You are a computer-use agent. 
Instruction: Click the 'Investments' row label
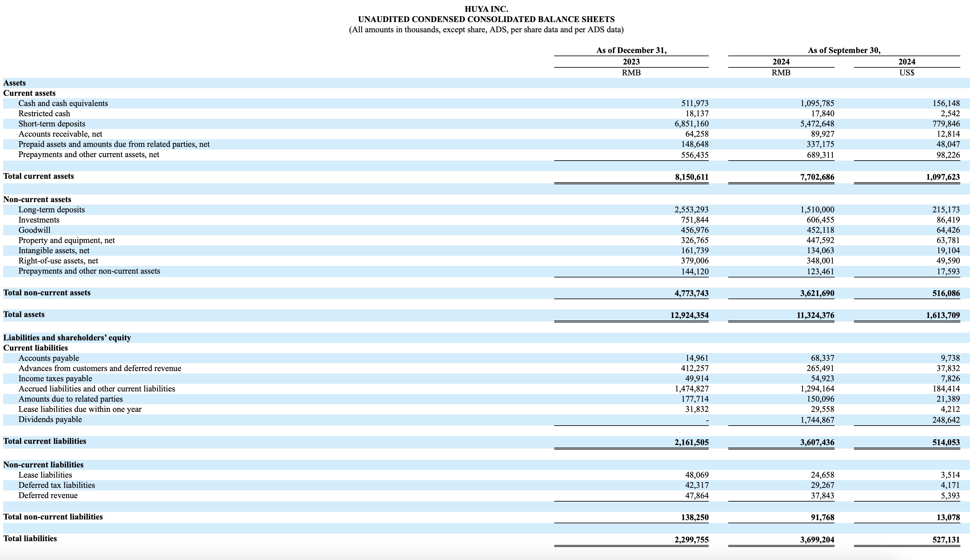39,220
